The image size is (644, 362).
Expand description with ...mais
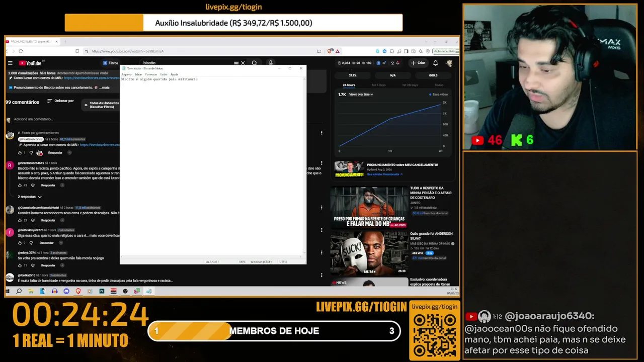(x=105, y=87)
